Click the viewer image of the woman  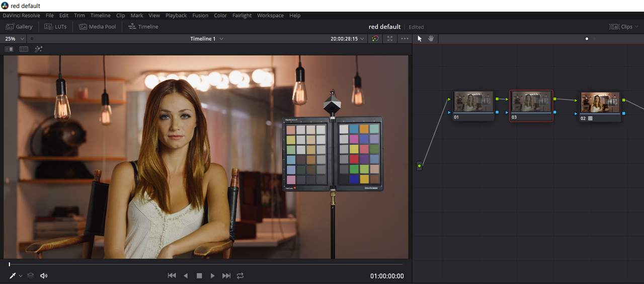pos(206,157)
